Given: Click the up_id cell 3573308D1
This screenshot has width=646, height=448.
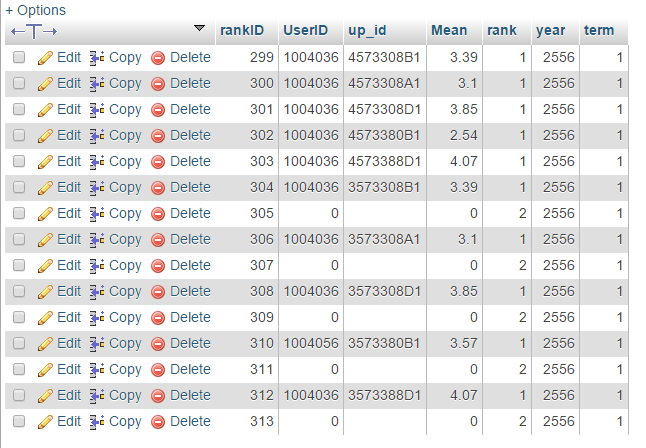Looking at the screenshot, I should pos(384,291).
